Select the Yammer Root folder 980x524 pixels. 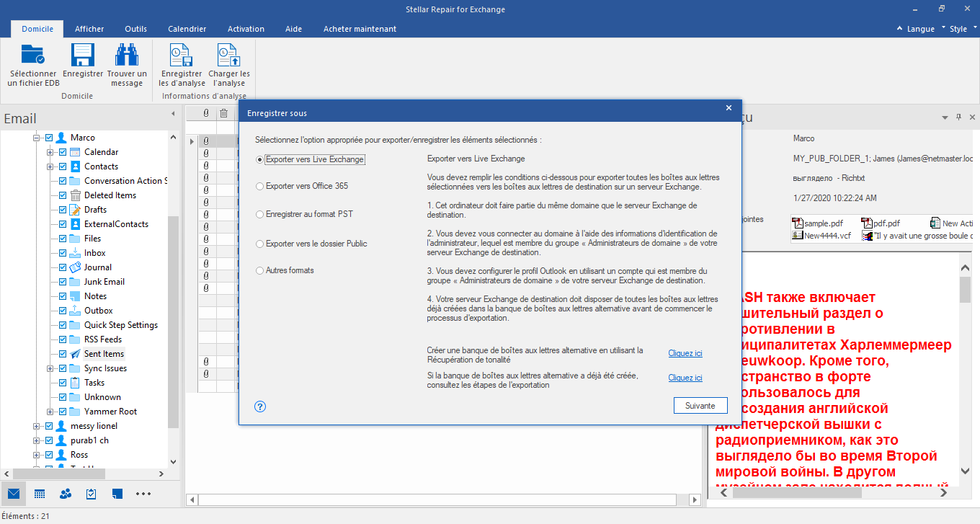pos(110,412)
